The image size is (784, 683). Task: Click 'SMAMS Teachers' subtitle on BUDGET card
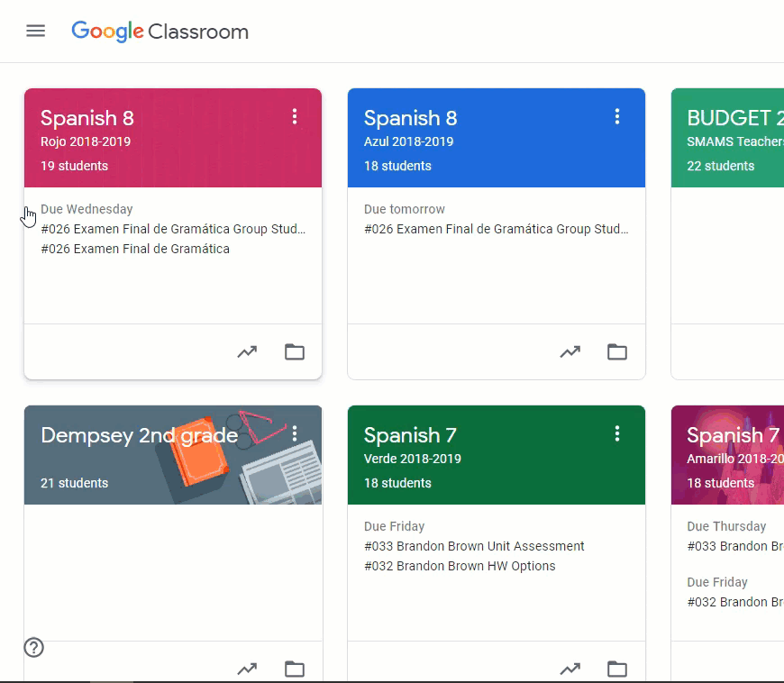click(x=735, y=141)
